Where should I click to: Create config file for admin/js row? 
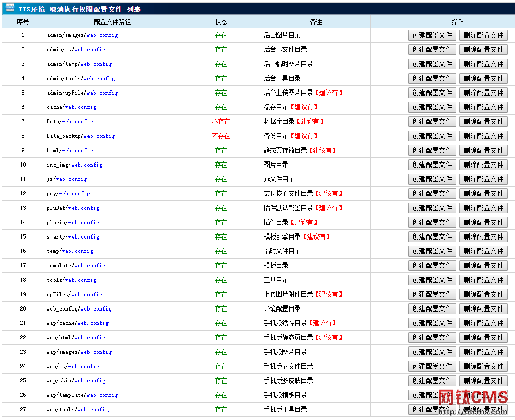click(432, 49)
